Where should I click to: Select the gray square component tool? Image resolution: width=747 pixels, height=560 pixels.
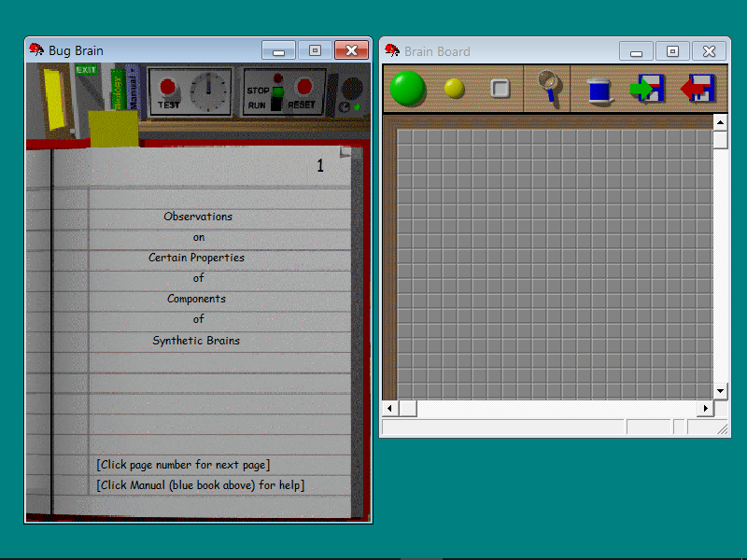(x=500, y=89)
